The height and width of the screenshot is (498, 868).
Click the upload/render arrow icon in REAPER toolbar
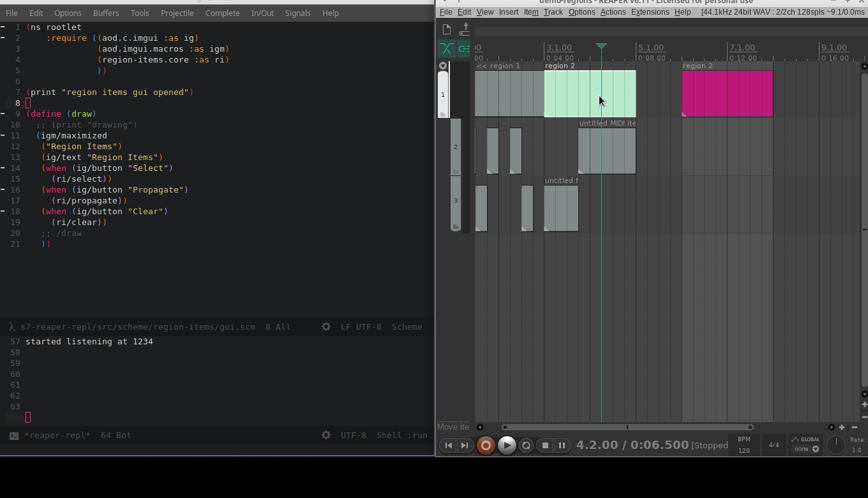pos(465,29)
